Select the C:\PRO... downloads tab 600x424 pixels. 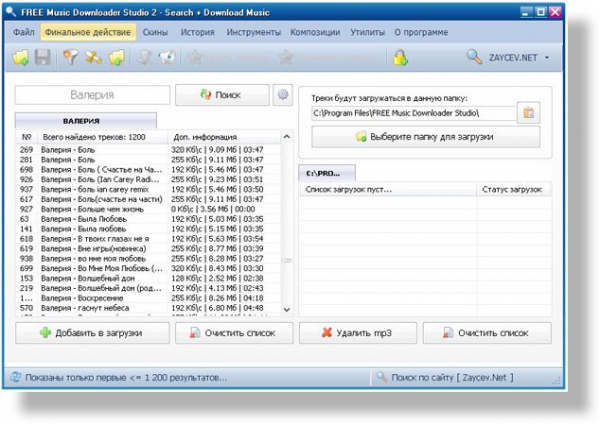point(327,173)
